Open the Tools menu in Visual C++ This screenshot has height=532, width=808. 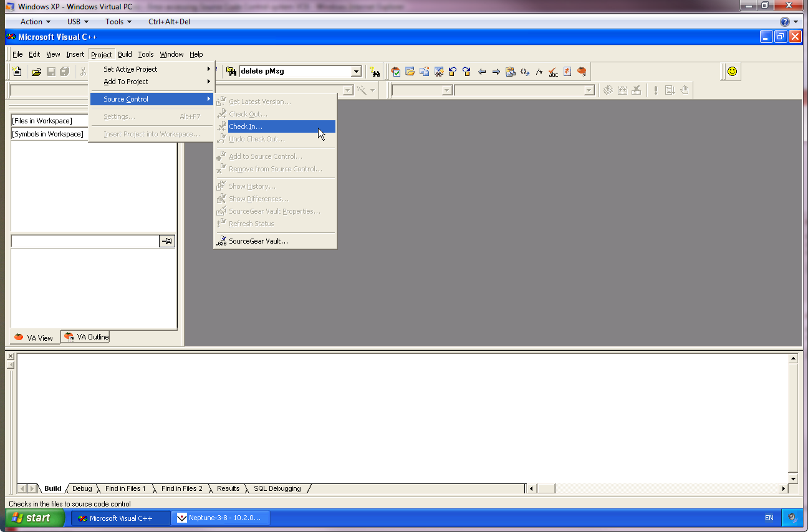tap(146, 54)
